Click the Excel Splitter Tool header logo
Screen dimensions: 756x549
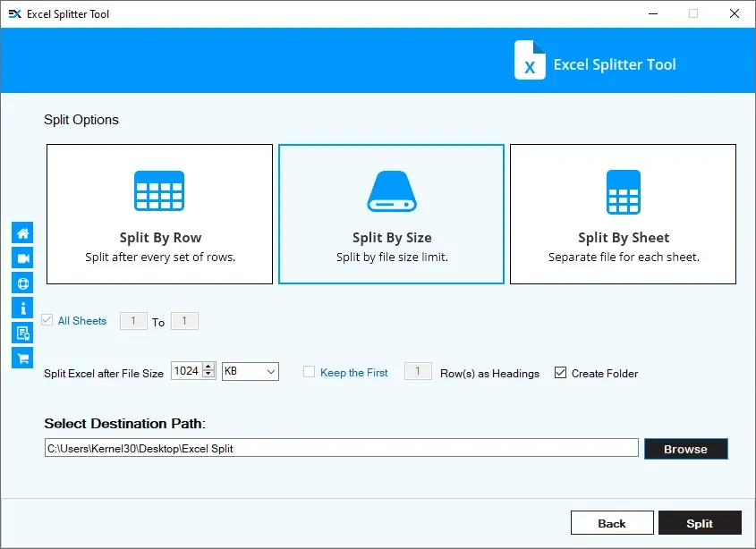pyautogui.click(x=530, y=61)
